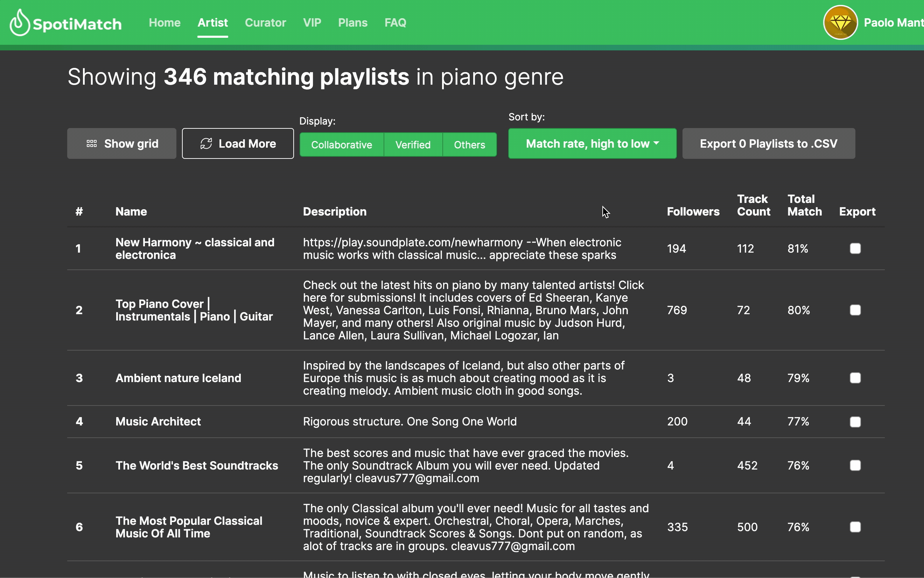Go to the Plans page
This screenshot has height=578, width=924.
pos(352,23)
